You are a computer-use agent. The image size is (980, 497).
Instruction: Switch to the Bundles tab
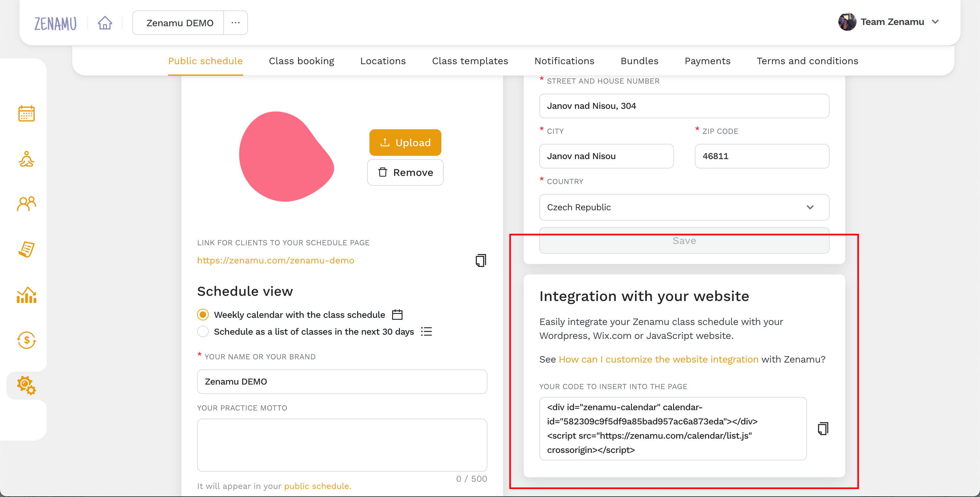click(x=639, y=61)
